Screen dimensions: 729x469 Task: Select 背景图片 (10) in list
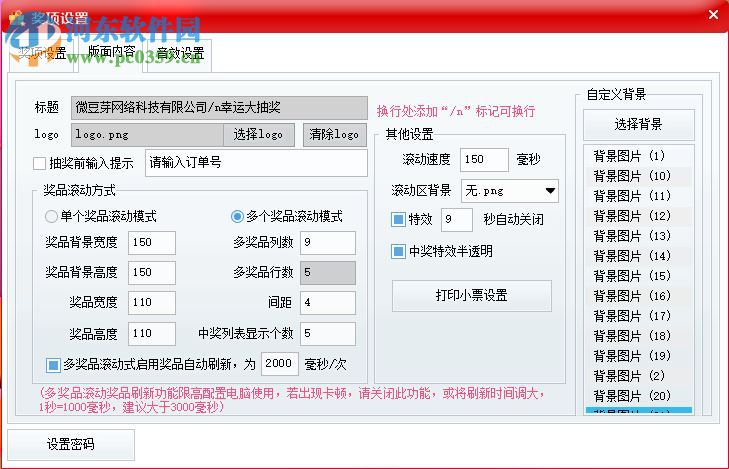639,176
